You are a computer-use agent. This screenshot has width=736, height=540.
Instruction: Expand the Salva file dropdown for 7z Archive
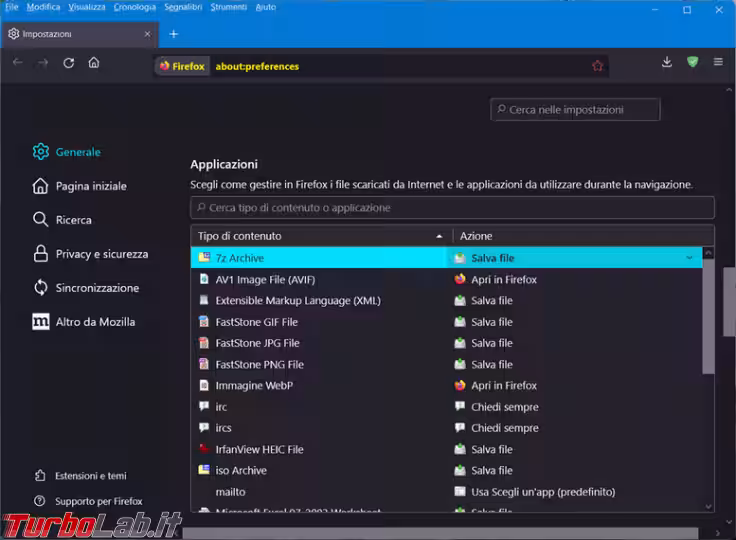coord(575,258)
